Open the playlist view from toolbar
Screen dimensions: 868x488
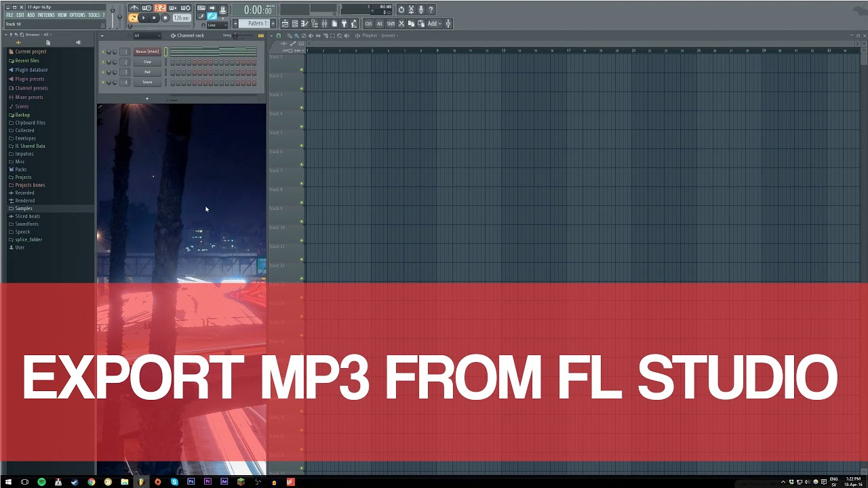285,24
